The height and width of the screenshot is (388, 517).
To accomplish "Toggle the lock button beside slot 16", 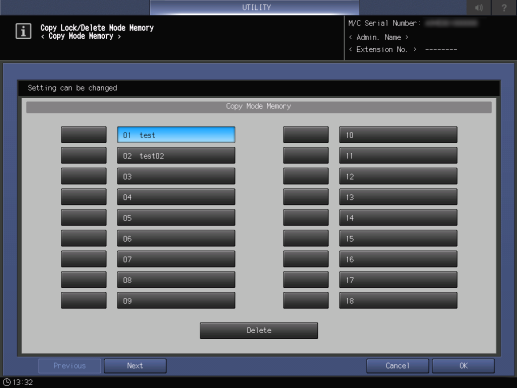I will pyautogui.click(x=306, y=259).
